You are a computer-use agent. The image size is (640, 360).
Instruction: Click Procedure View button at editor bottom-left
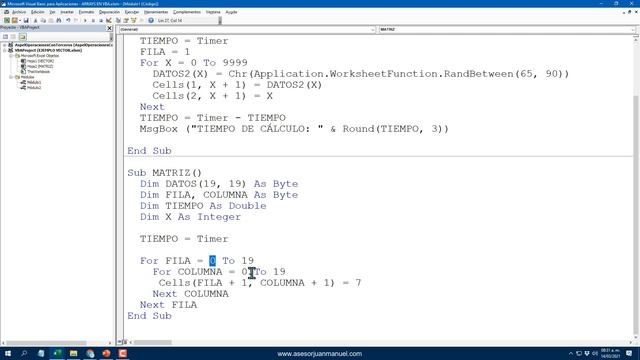pos(120,342)
